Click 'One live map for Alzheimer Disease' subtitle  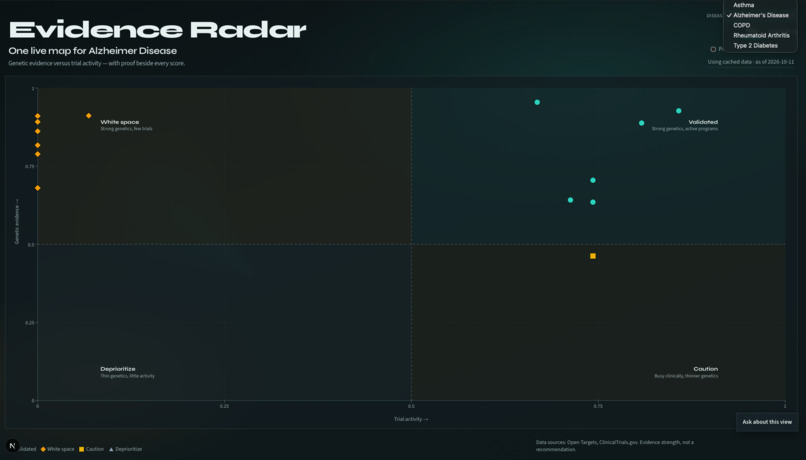[x=93, y=51]
